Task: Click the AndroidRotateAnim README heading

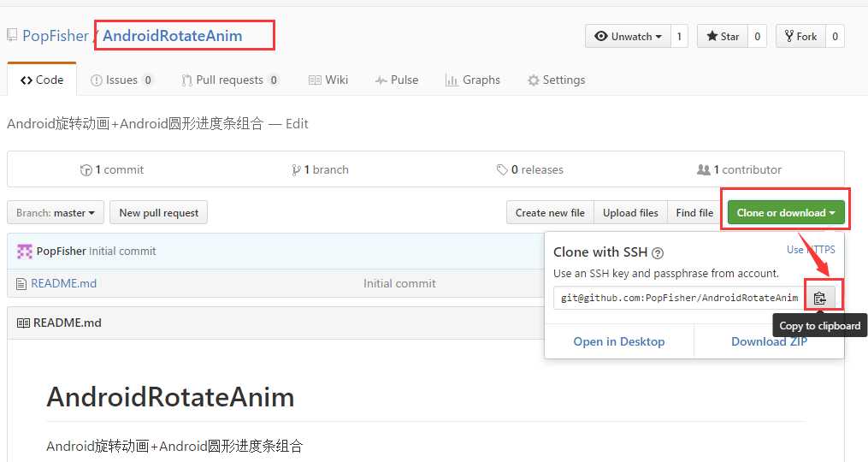Action: click(170, 397)
